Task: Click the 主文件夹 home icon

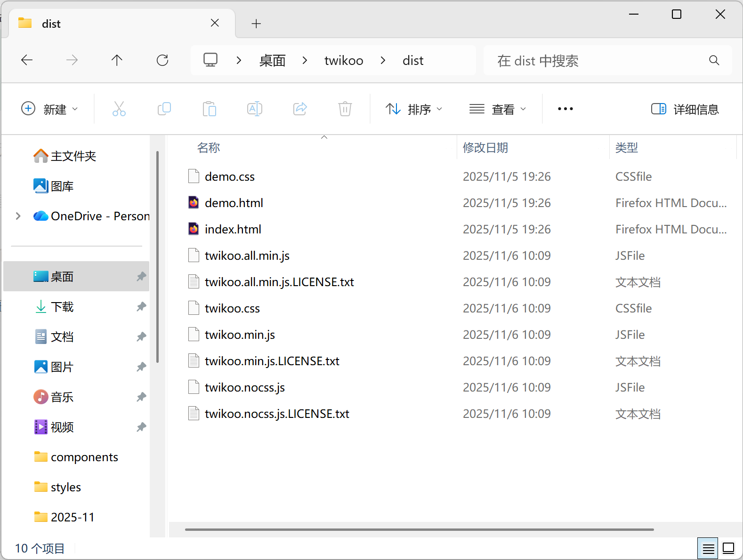Action: tap(41, 156)
